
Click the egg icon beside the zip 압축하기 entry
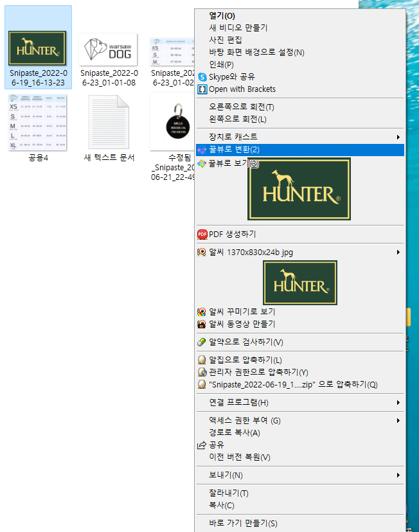[202, 384]
